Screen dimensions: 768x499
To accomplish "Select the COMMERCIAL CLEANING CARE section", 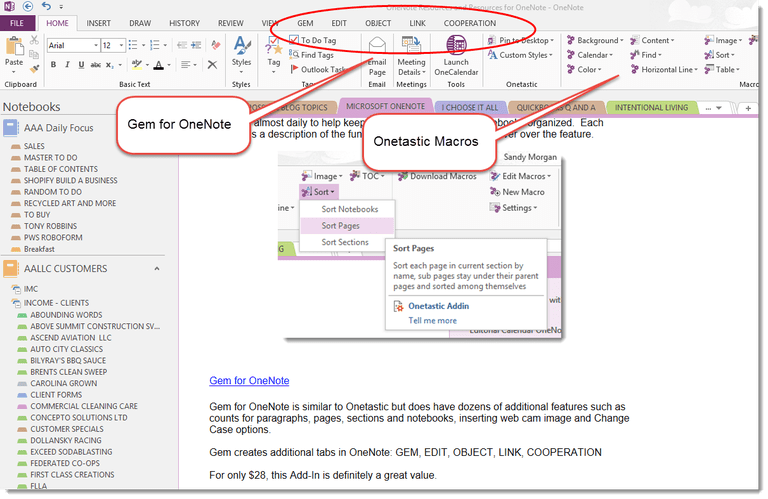I will [84, 406].
